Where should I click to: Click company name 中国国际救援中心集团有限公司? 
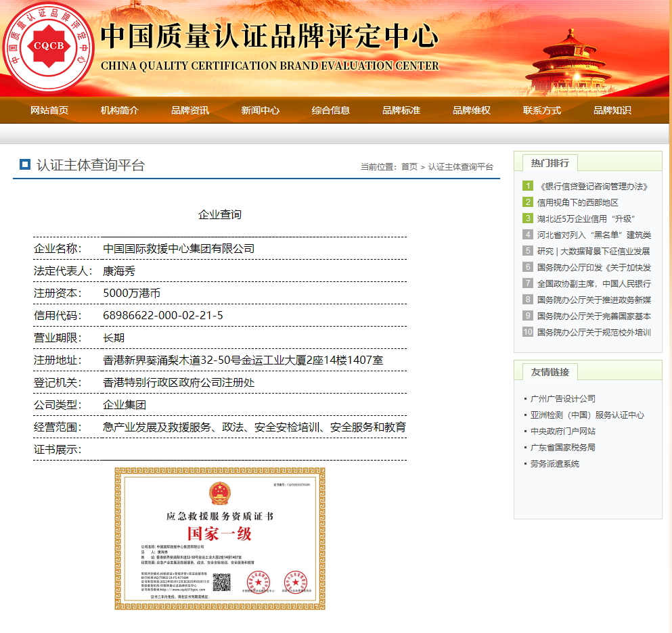pyautogui.click(x=179, y=249)
